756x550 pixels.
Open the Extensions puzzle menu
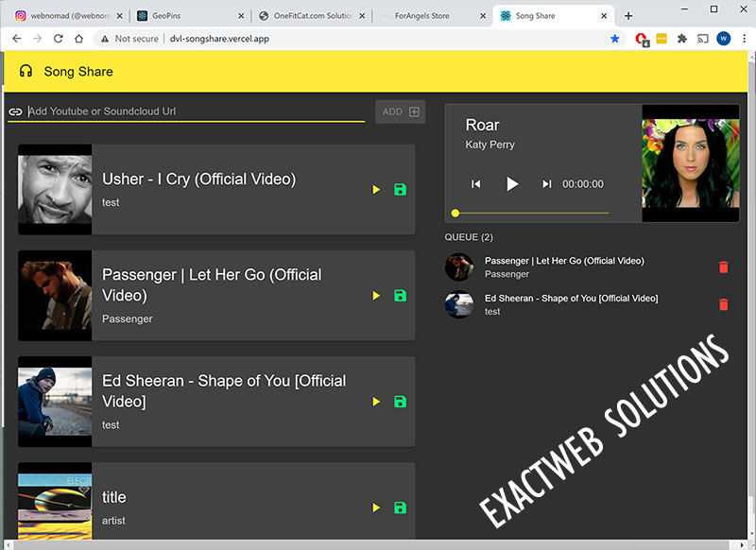[x=681, y=39]
